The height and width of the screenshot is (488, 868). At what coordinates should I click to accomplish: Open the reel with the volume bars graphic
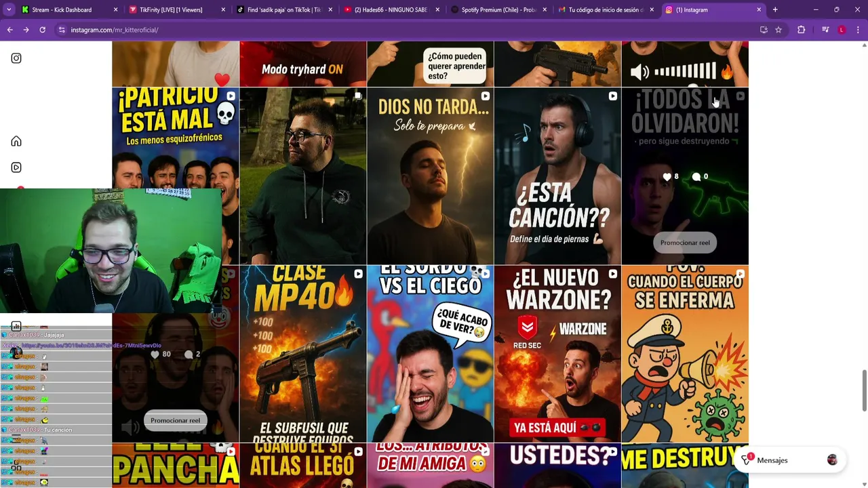[685, 64]
